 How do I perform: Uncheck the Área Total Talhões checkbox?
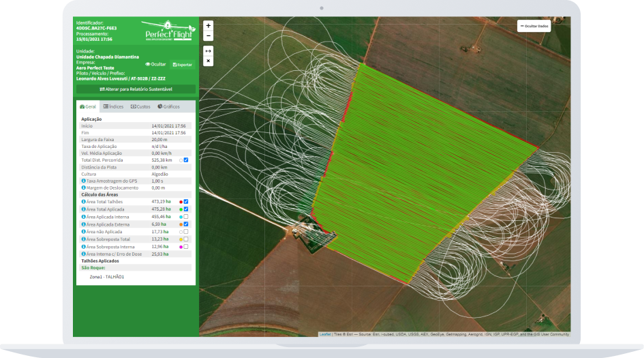pos(186,202)
